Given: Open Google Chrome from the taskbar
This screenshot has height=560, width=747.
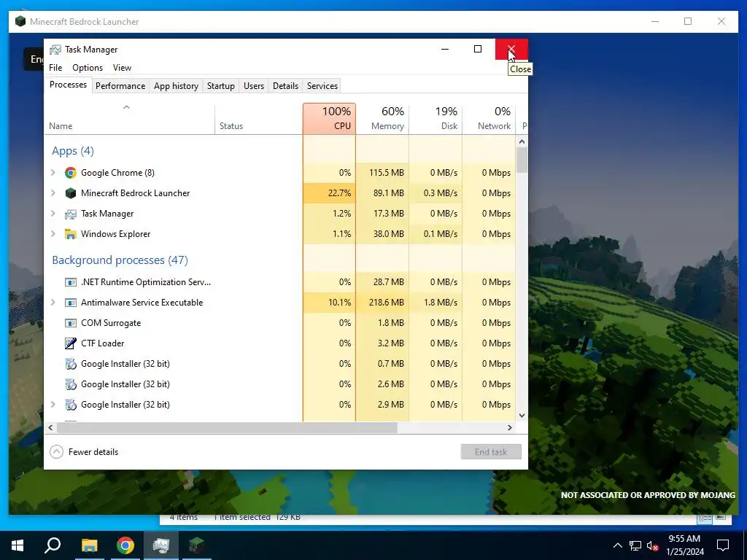Looking at the screenshot, I should click(125, 545).
